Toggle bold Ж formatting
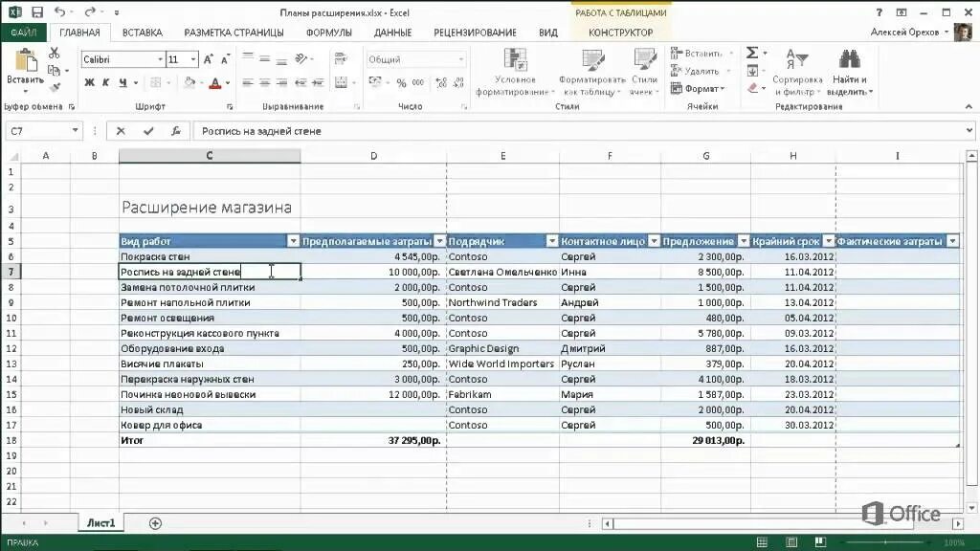 click(89, 82)
